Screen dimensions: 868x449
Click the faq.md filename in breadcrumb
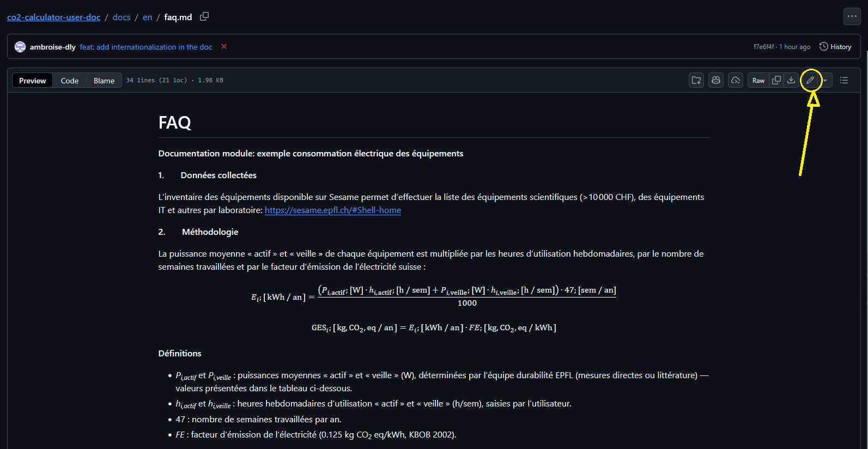(x=178, y=17)
